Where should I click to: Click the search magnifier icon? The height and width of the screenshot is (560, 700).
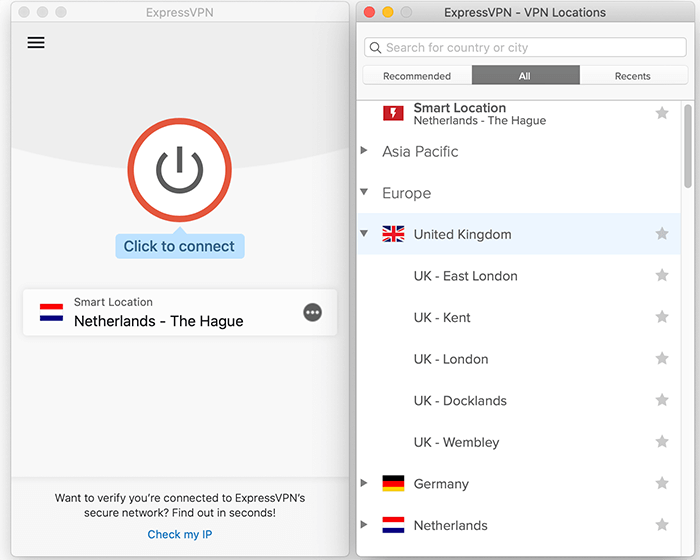coord(375,47)
